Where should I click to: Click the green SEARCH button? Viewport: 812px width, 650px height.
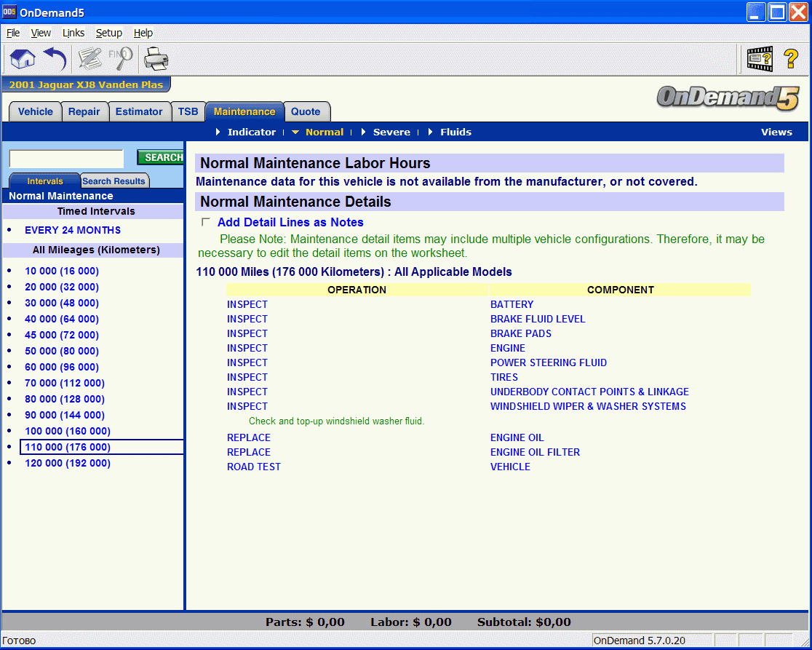click(162, 157)
